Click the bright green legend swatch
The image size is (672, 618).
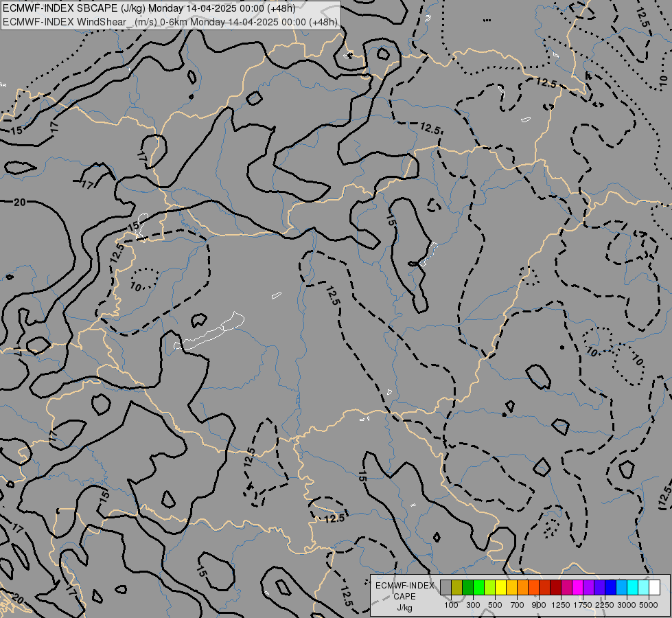click(478, 587)
